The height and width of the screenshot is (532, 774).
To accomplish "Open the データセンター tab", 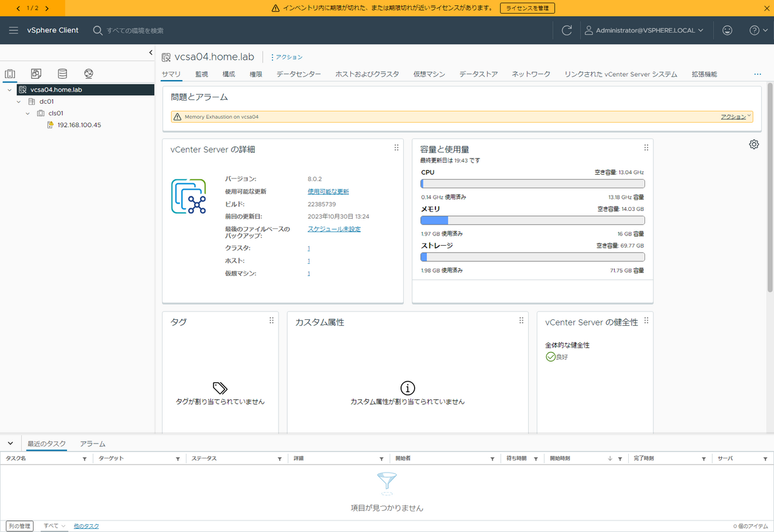I will click(299, 74).
